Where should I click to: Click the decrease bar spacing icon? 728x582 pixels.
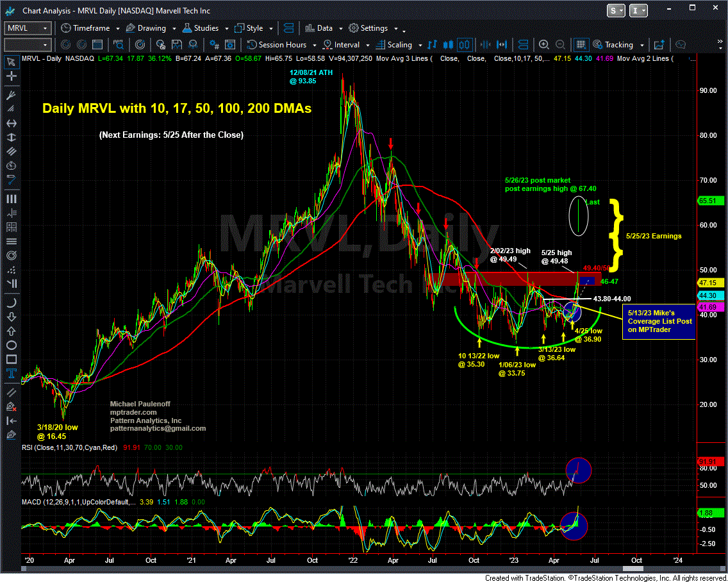(486, 45)
